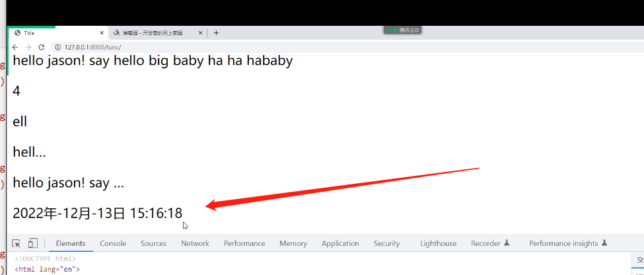Click the date text '2022年-12月-13日 15:16:18'
This screenshot has width=644, height=275.
97,213
